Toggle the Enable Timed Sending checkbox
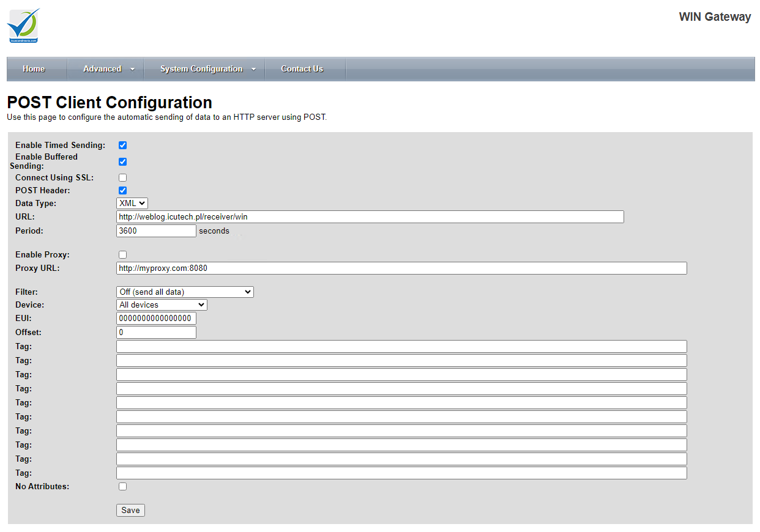 (122, 146)
